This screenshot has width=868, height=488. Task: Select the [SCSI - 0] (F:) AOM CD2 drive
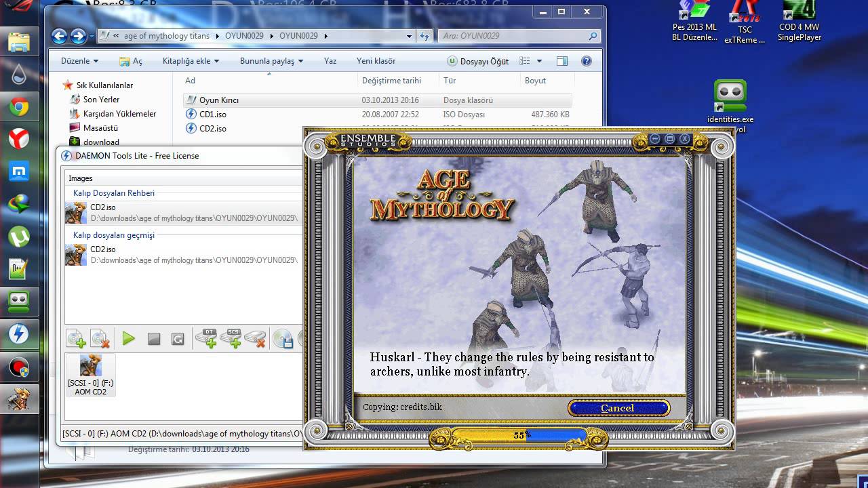90,375
